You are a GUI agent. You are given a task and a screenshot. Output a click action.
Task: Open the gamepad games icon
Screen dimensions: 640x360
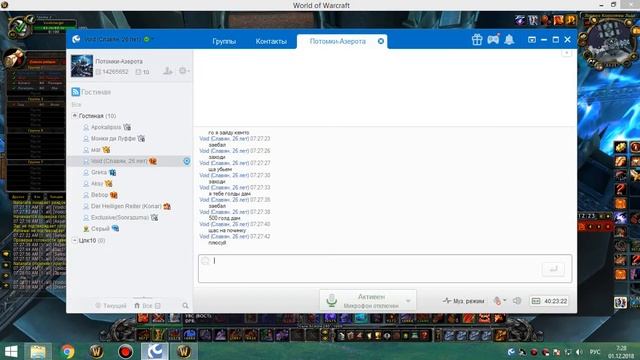(x=493, y=40)
